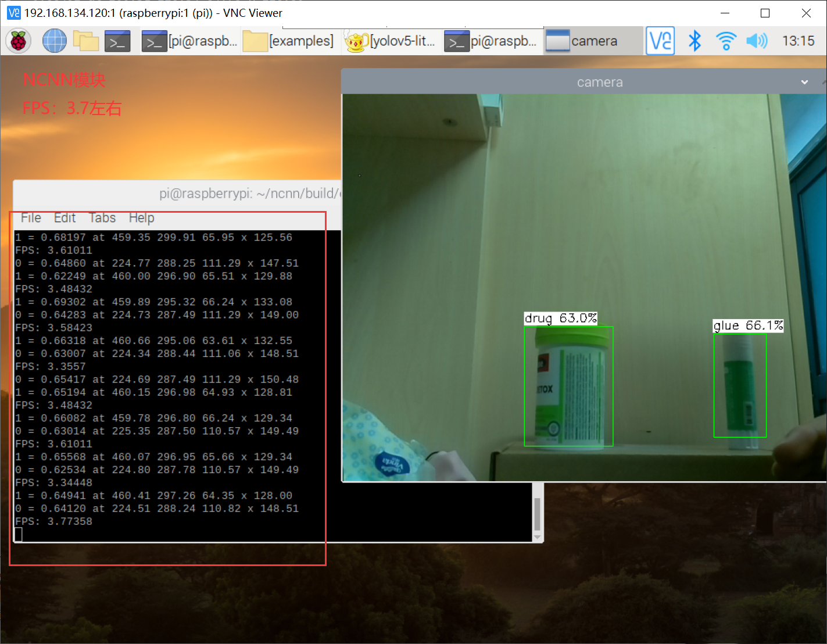Switch to the [examples] folder window
This screenshot has height=644, width=827.
coord(289,41)
